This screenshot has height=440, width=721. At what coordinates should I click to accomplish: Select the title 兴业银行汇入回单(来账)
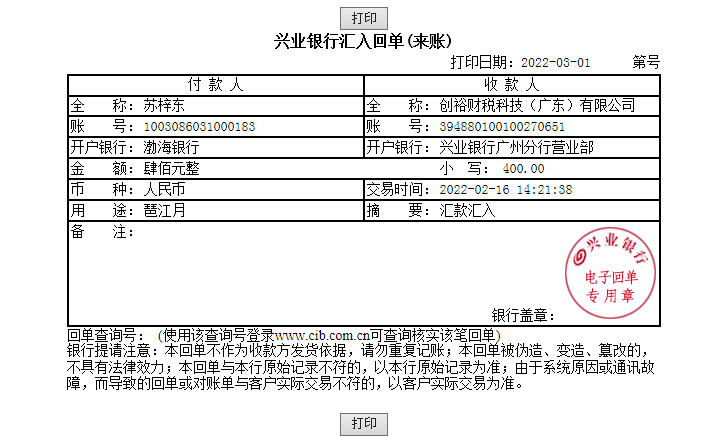363,41
